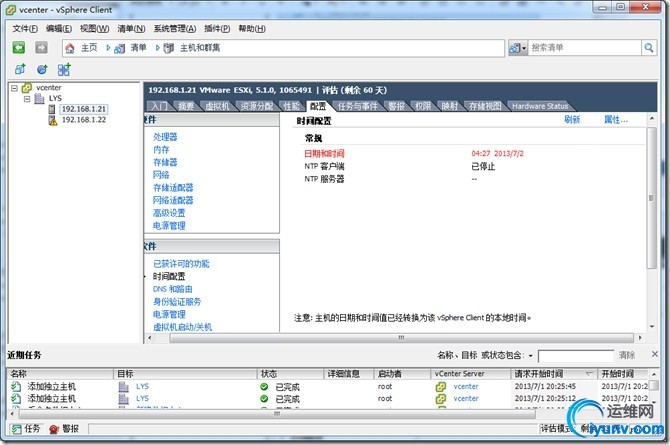Open 身份验证服务 settings
The width and height of the screenshot is (670, 445).
[177, 302]
